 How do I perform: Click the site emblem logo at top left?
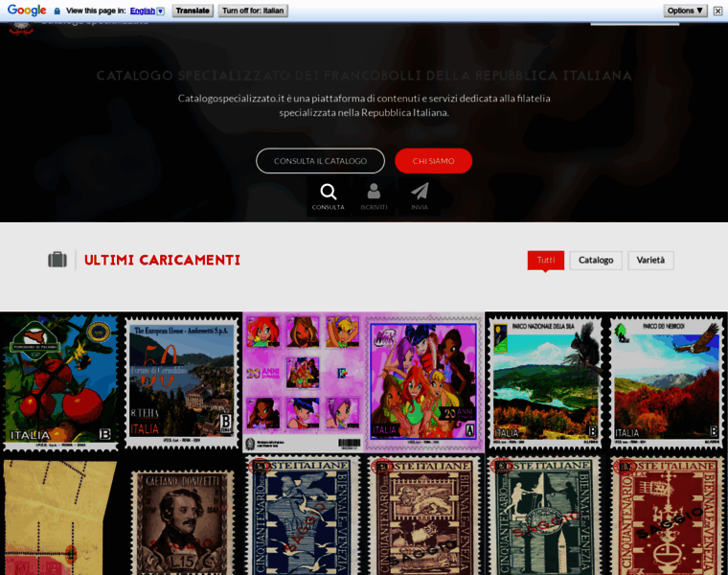(x=21, y=28)
